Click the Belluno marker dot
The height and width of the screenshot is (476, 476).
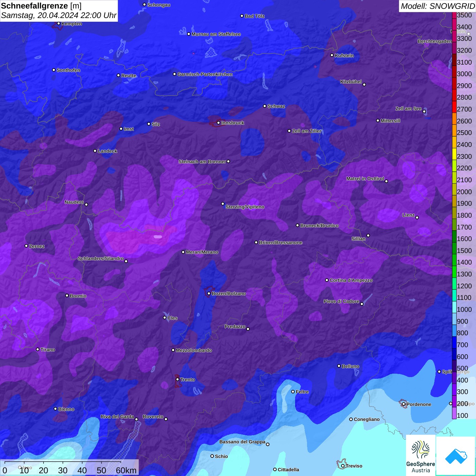tap(339, 366)
